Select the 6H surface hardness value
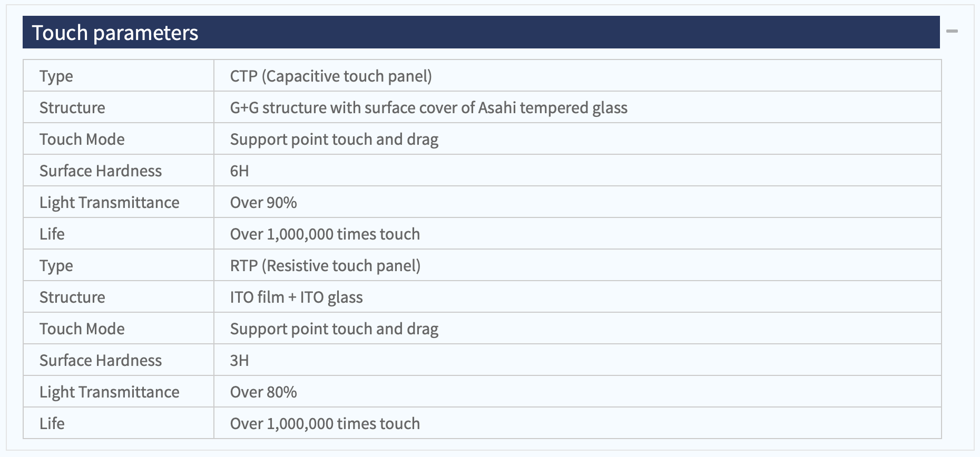 pyautogui.click(x=577, y=170)
